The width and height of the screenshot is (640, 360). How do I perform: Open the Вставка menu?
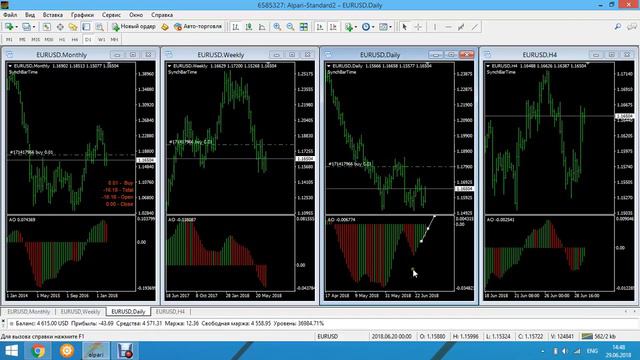pyautogui.click(x=53, y=15)
